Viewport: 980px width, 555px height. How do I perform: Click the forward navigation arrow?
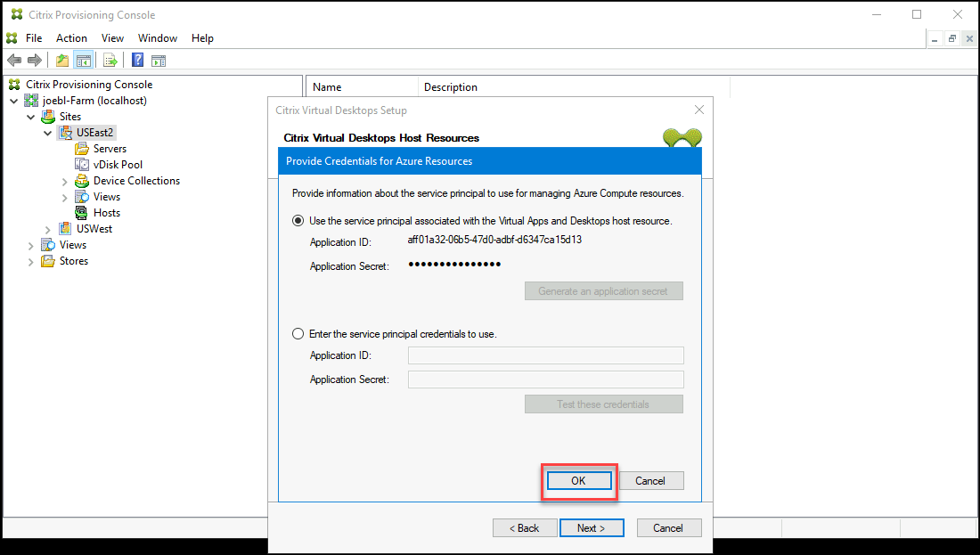tap(34, 60)
